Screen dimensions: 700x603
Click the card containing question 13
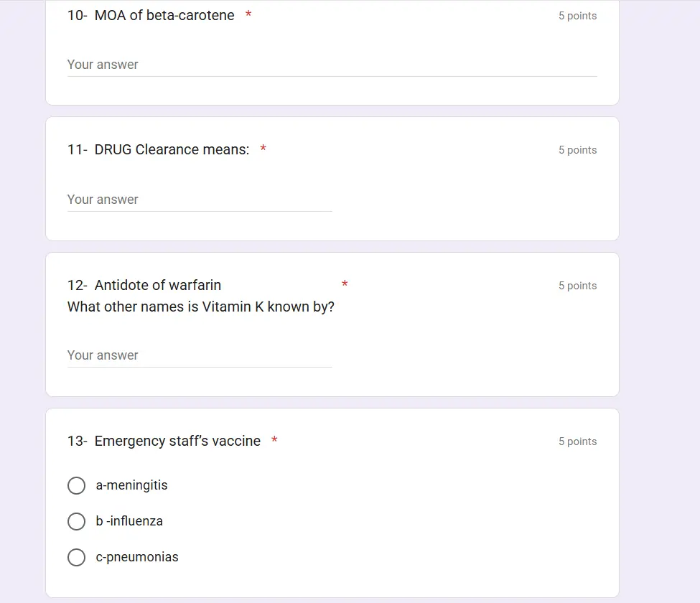coord(331,502)
